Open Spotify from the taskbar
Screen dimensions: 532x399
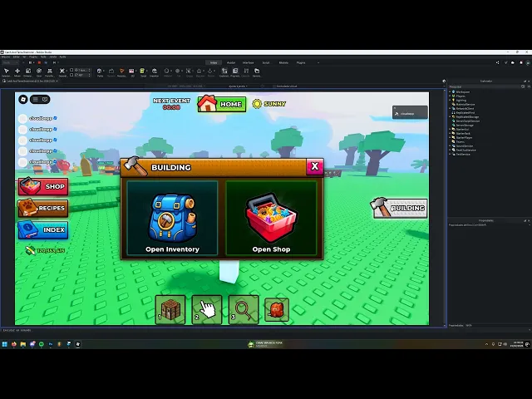(x=42, y=344)
